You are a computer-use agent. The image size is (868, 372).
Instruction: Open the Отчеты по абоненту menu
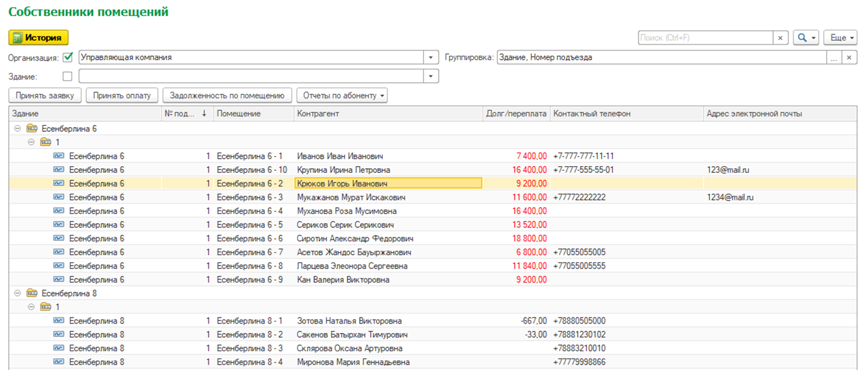(x=341, y=96)
